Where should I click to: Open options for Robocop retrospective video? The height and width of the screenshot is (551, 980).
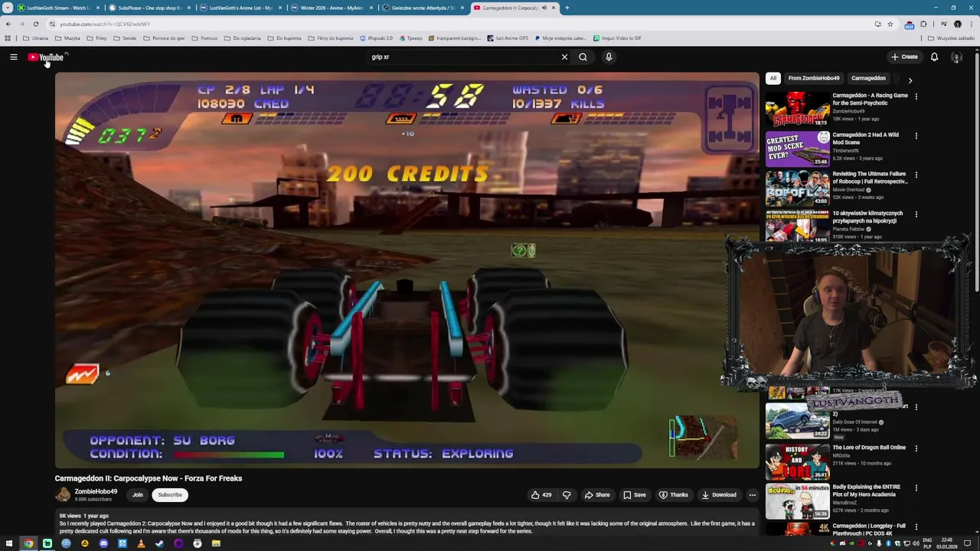[916, 174]
